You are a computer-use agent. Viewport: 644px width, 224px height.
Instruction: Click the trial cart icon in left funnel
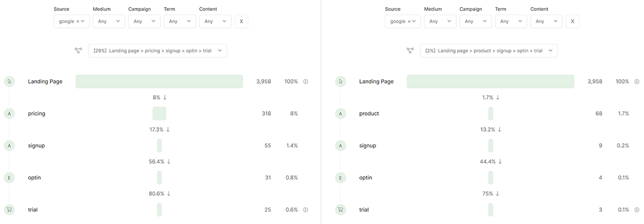point(10,210)
